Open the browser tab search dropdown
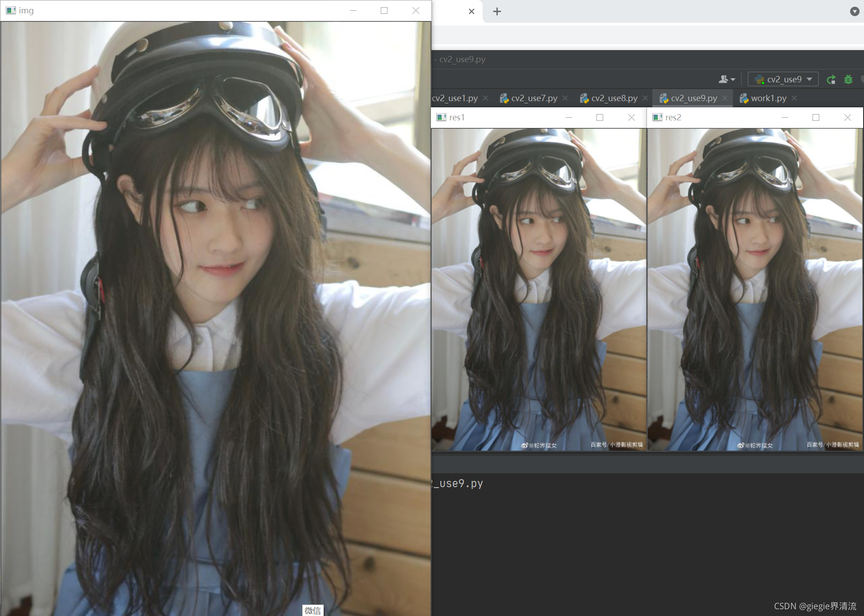Viewport: 864px width, 616px height. (x=855, y=12)
